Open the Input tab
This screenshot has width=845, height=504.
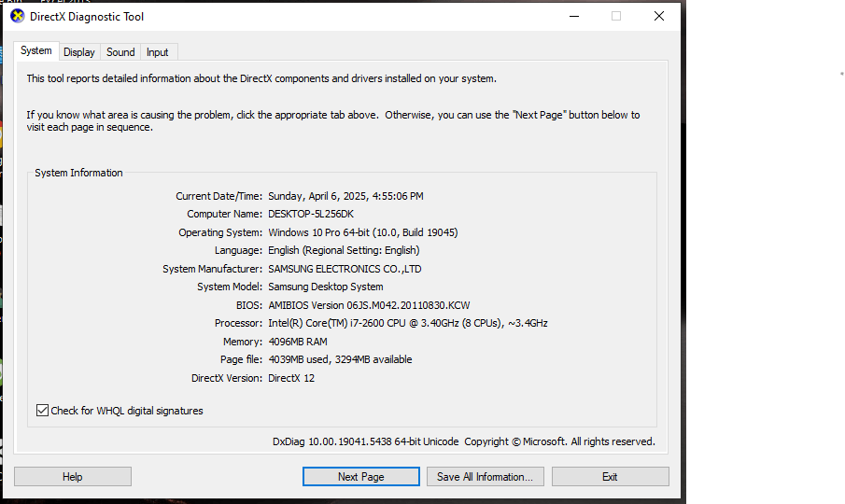click(x=158, y=52)
